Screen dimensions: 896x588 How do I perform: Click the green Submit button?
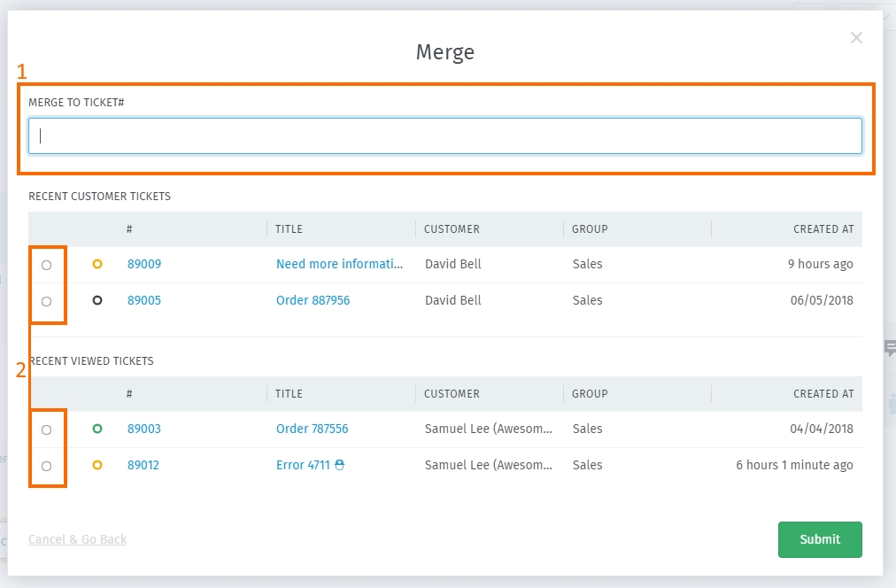tap(820, 539)
